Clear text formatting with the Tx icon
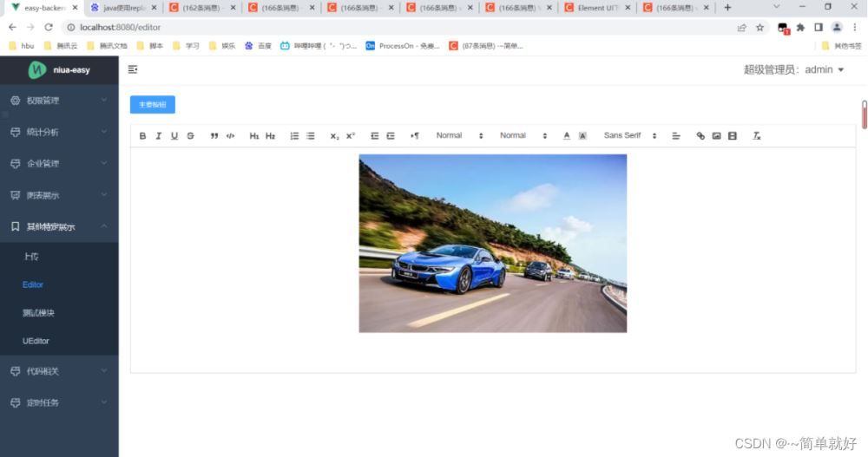This screenshot has height=457, width=868. [756, 136]
